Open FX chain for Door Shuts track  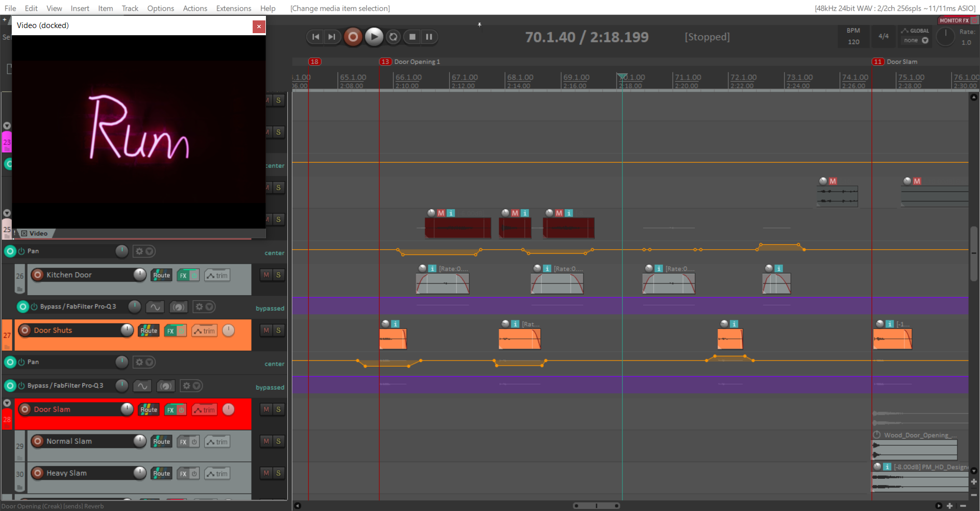(170, 330)
